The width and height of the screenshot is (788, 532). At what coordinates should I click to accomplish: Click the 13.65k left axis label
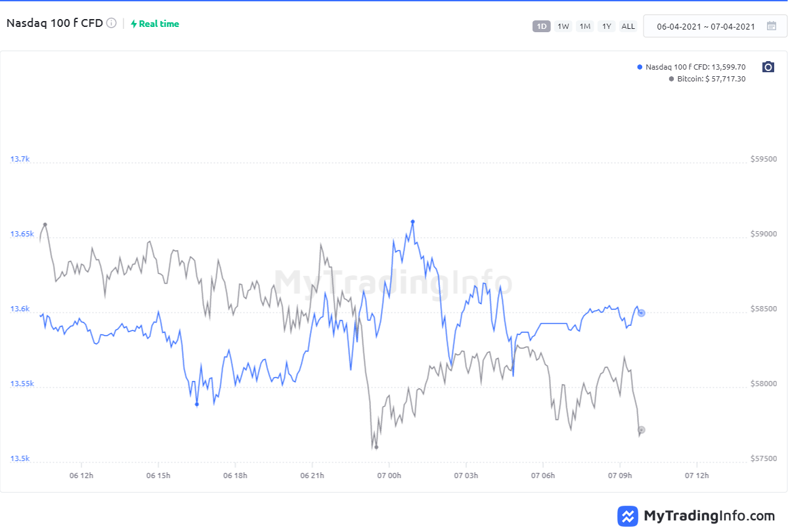click(x=22, y=234)
